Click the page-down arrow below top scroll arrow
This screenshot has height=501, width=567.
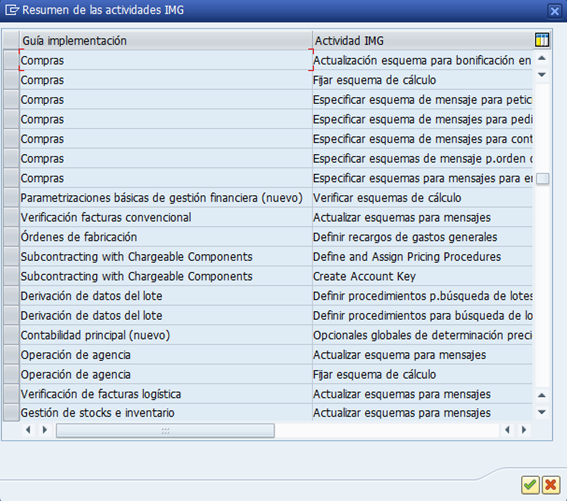tap(542, 75)
